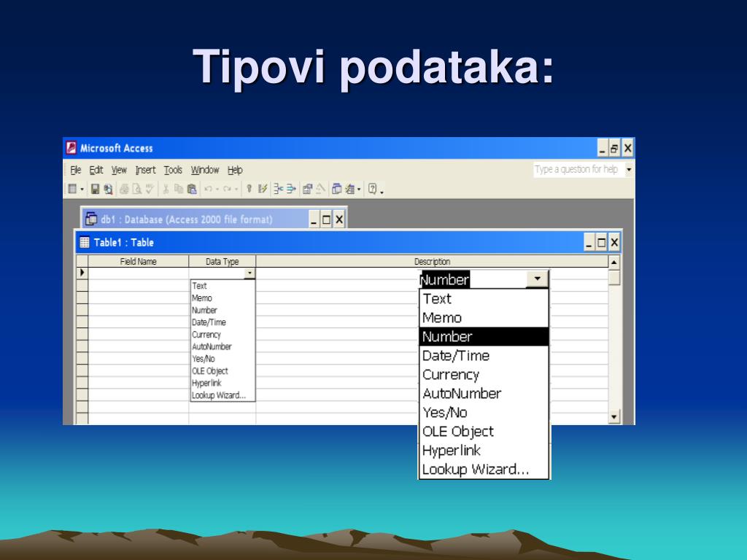This screenshot has height=560, width=747.
Task: Open the View menu
Action: [119, 170]
